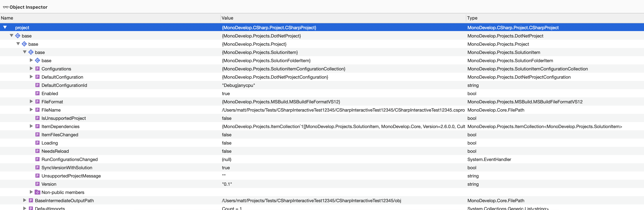Viewport: 644px width, 210px height.
Task: Click the SolutionItem base class icon
Action: (31, 52)
